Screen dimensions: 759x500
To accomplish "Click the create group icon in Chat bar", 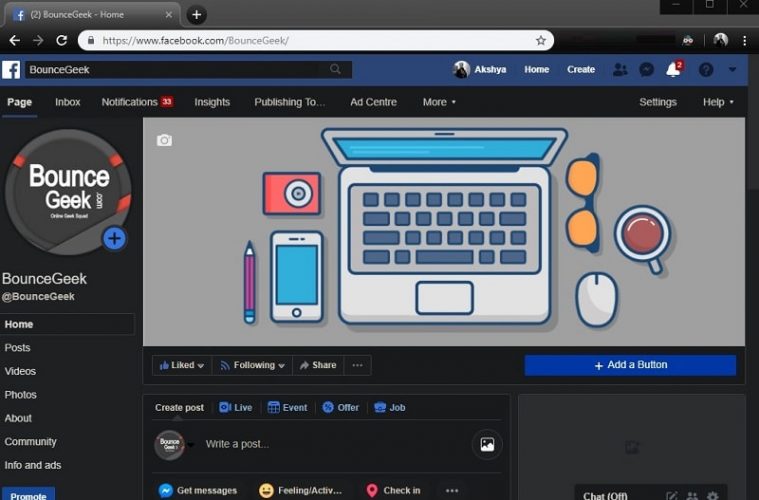I will point(692,496).
